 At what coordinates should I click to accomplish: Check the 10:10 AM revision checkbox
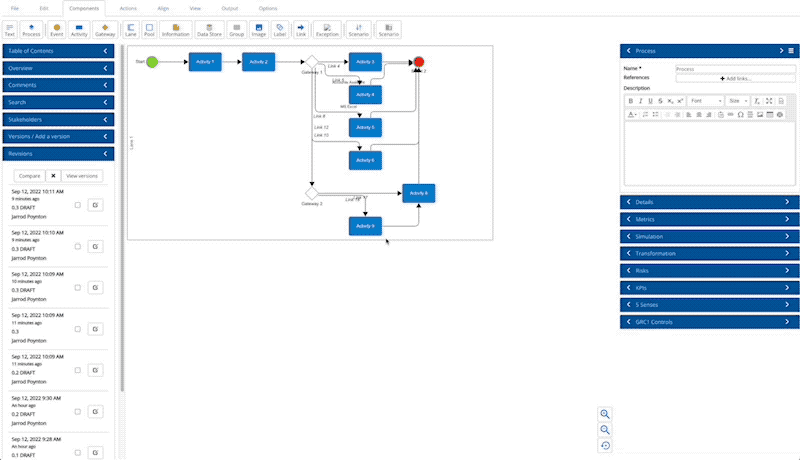(78, 246)
